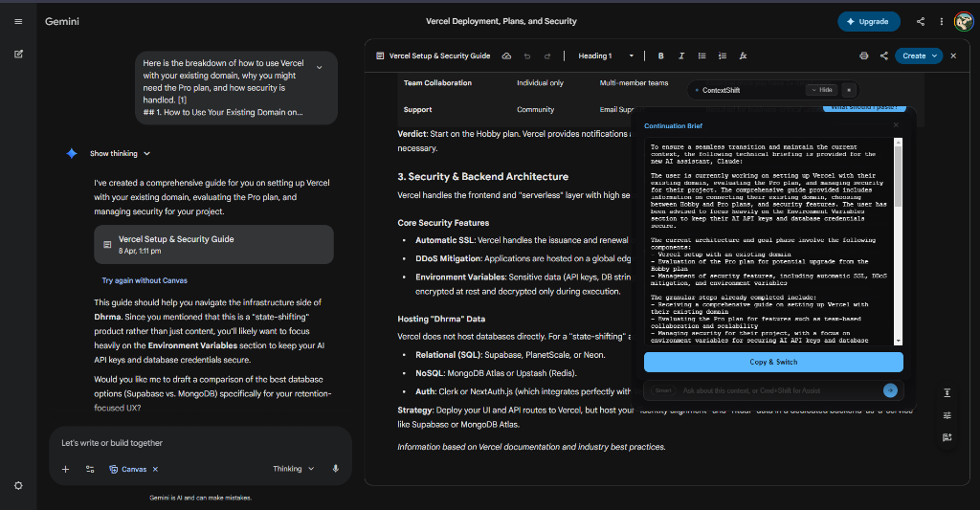Open the three-dot more options menu
Image resolution: width=980 pixels, height=510 pixels.
point(942,21)
